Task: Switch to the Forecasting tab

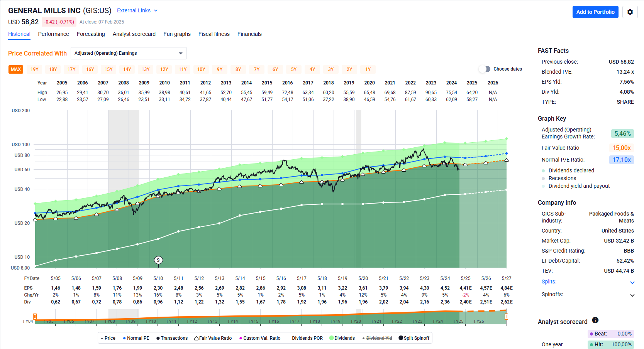Action: pyautogui.click(x=91, y=34)
